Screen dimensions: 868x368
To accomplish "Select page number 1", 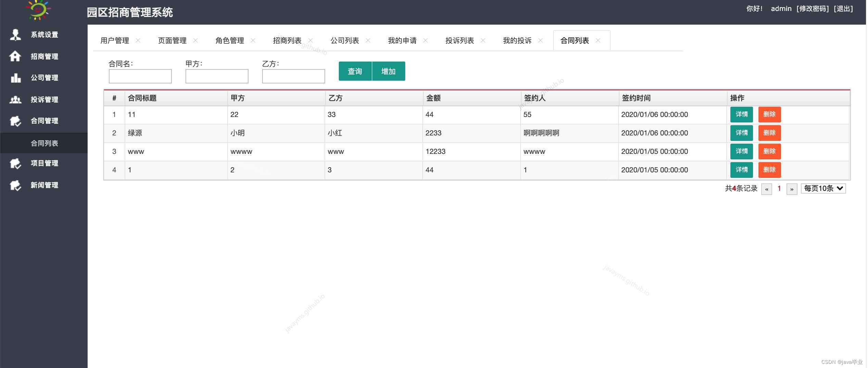I will 779,188.
